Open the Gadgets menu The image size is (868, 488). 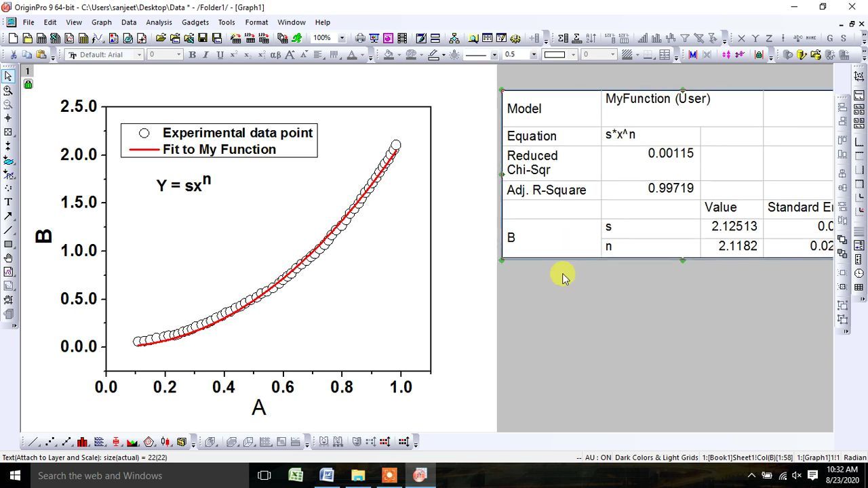tap(195, 22)
